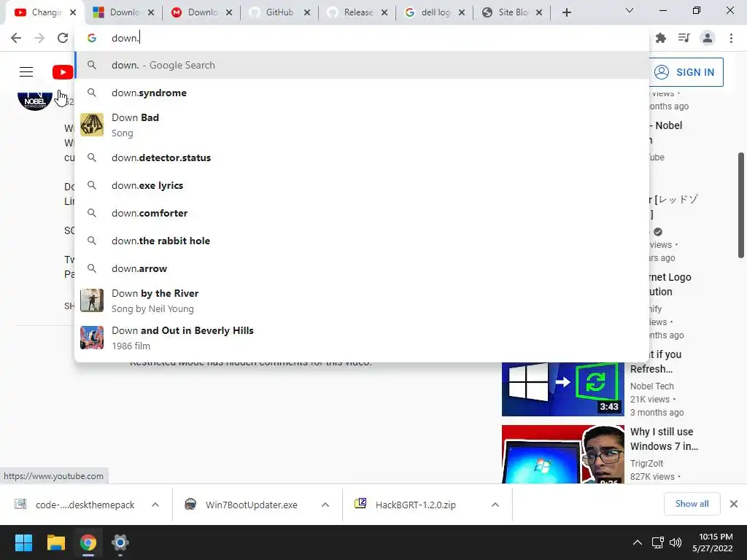Image resolution: width=747 pixels, height=560 pixels.
Task: Switch to the Microsoft Download tab
Action: 123,12
